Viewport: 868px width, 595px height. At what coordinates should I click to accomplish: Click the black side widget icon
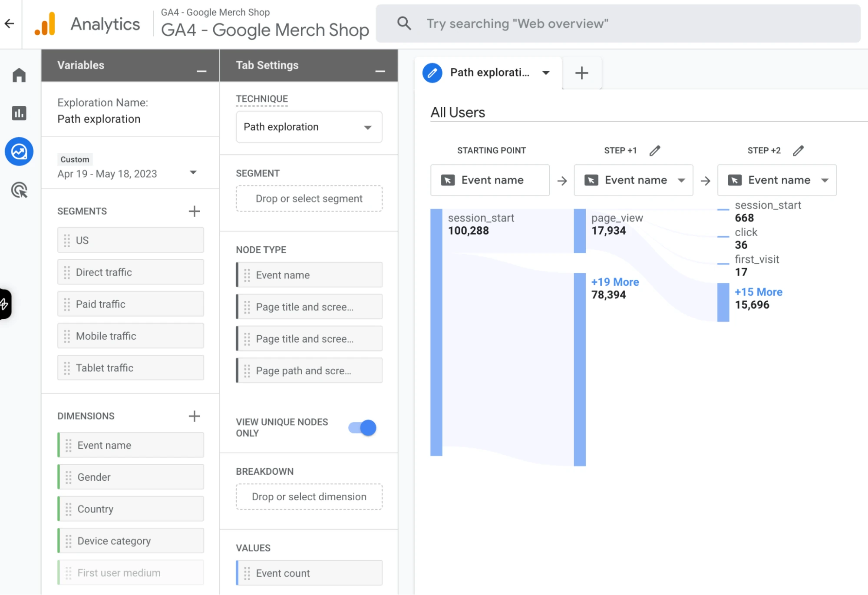[x=5, y=304]
